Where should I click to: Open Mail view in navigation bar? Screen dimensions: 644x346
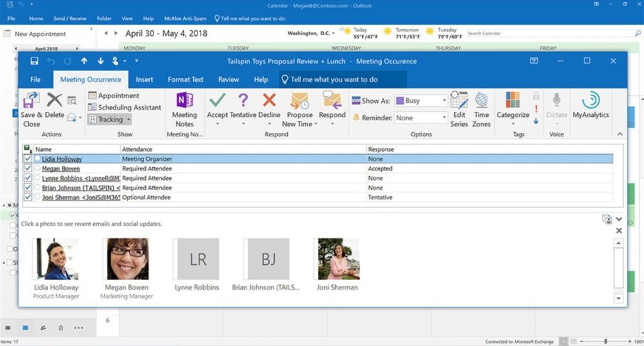click(8, 328)
